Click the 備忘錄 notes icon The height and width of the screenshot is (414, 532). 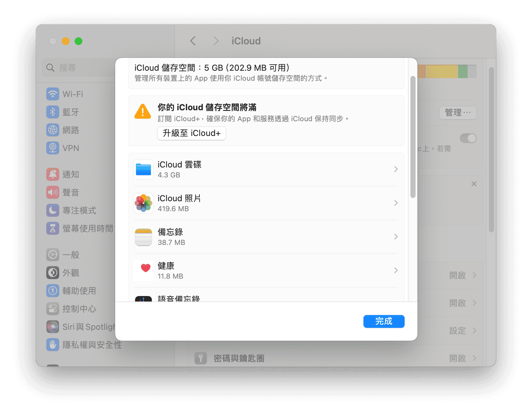pyautogui.click(x=143, y=237)
